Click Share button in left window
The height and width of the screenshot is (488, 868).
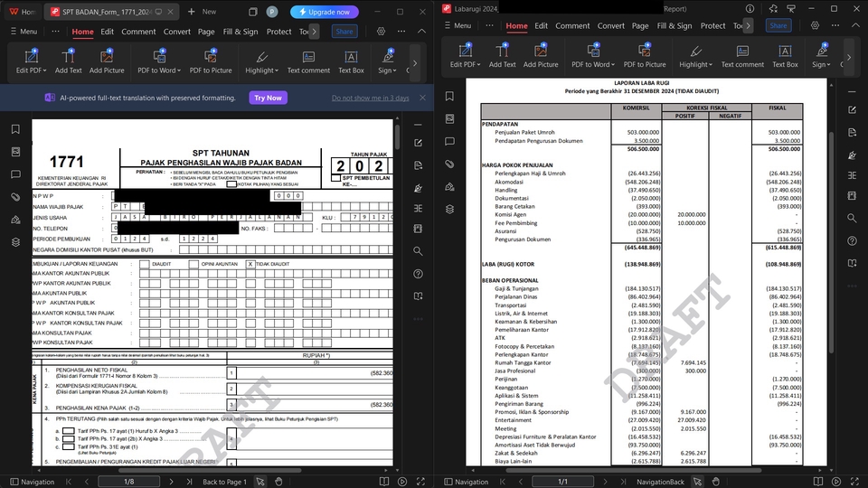pyautogui.click(x=344, y=32)
